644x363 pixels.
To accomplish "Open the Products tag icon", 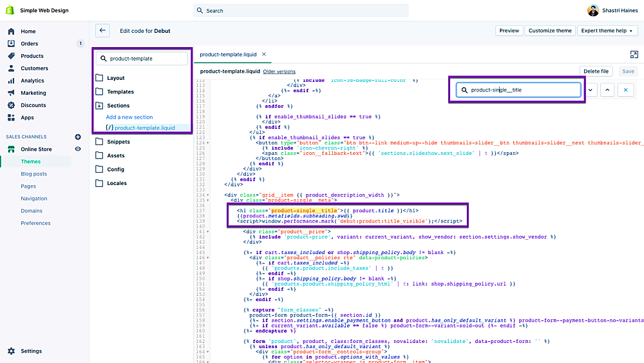I will (x=11, y=56).
